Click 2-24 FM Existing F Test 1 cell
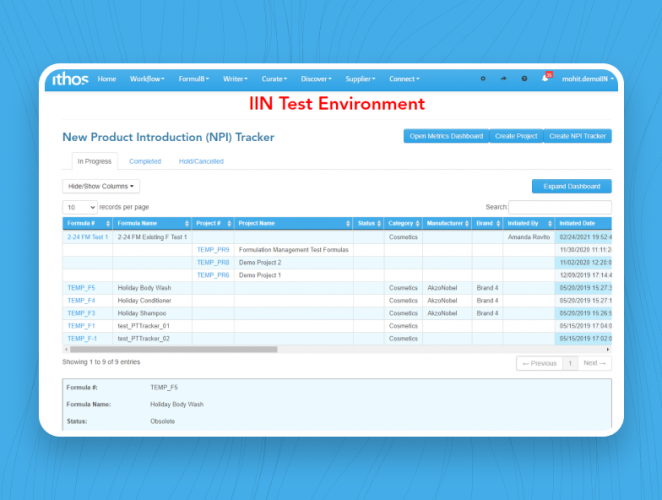Image resolution: width=662 pixels, height=500 pixels. point(152,237)
